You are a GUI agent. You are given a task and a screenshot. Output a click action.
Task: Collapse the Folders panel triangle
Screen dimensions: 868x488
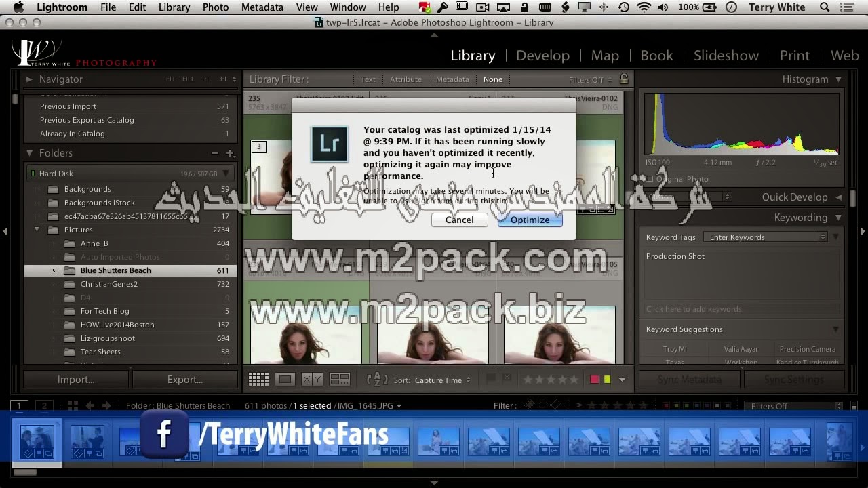tap(29, 153)
